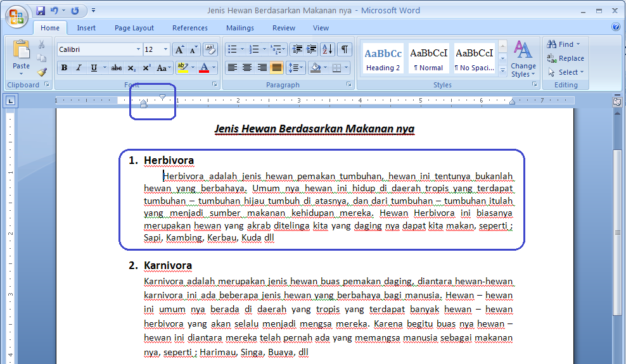The image size is (626, 364).
Task: Apply subscript formatting
Action: tap(131, 68)
